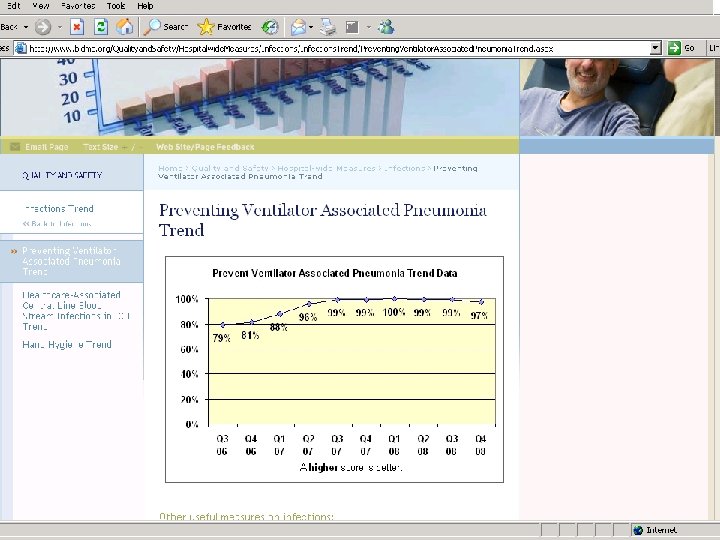
Task: Select the Quality and Safety sidebar header
Action: tap(62, 175)
